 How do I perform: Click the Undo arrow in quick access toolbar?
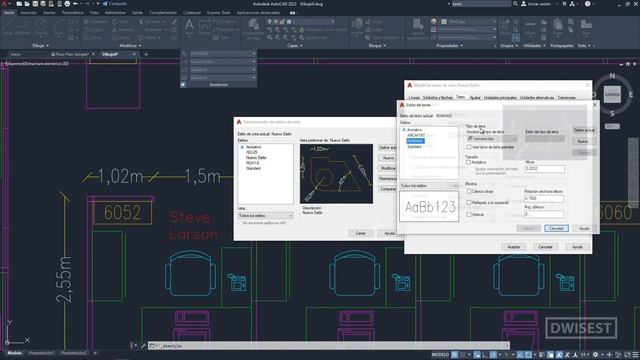click(76, 4)
